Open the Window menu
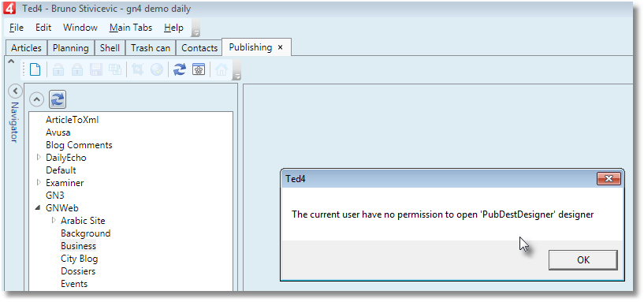This screenshot has height=302, width=644. 80,28
